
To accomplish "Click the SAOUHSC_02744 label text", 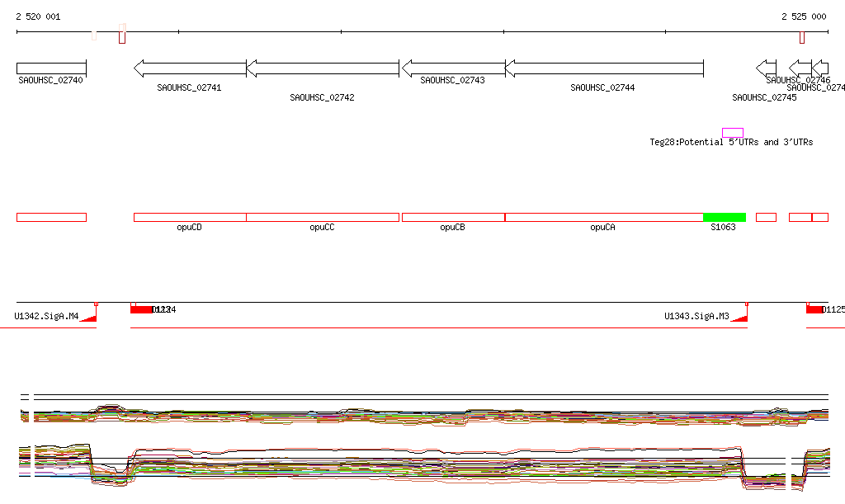I will 602,87.
